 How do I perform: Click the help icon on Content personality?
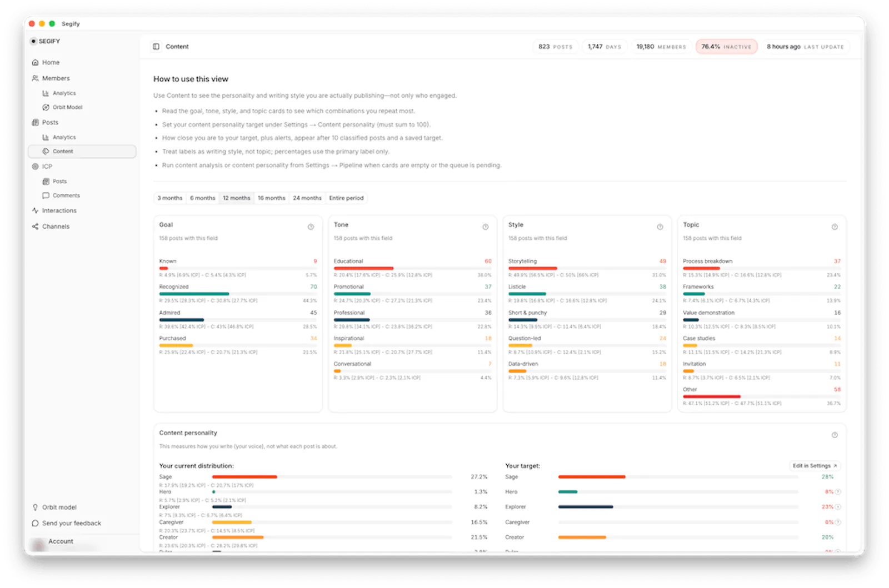(835, 435)
